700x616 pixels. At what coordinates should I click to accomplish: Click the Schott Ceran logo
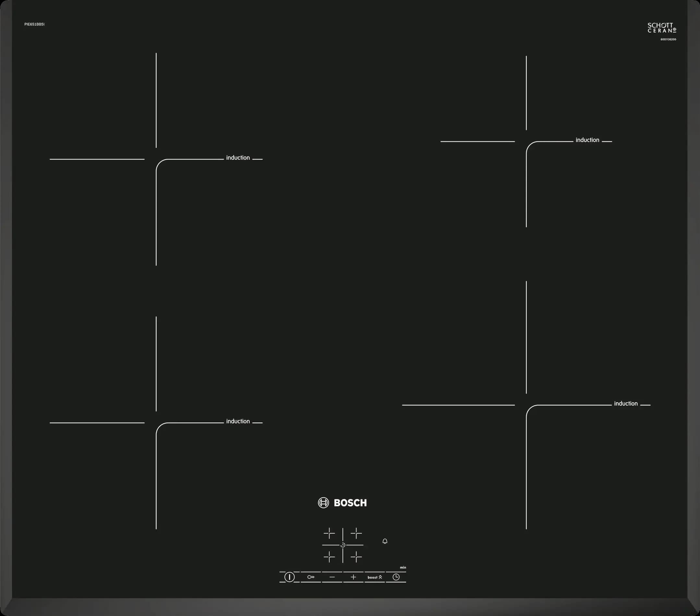click(x=661, y=28)
